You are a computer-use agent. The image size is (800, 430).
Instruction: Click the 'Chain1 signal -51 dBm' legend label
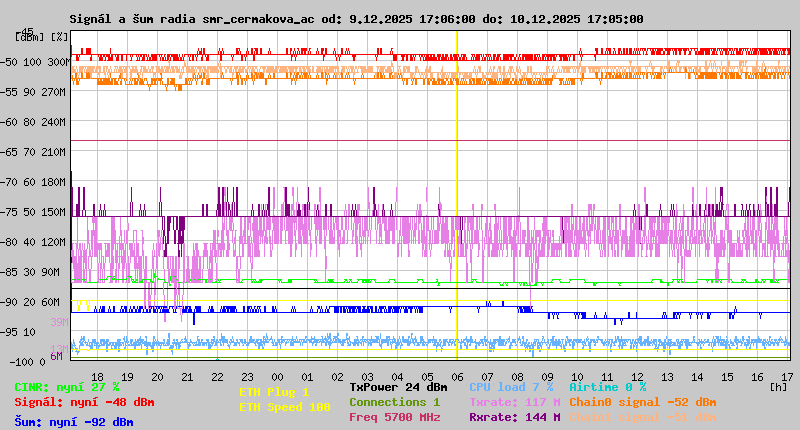(643, 417)
